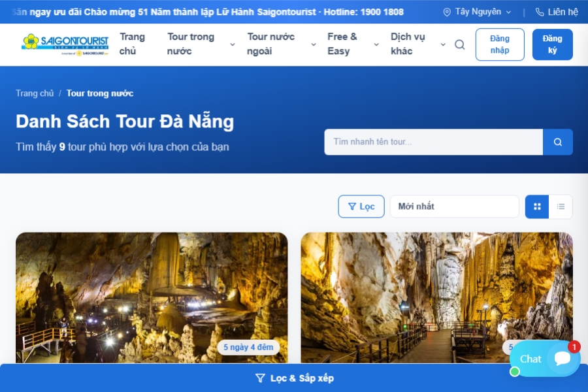The width and height of the screenshot is (588, 392).
Task: Click the Liên hệ link
Action: pos(557,12)
